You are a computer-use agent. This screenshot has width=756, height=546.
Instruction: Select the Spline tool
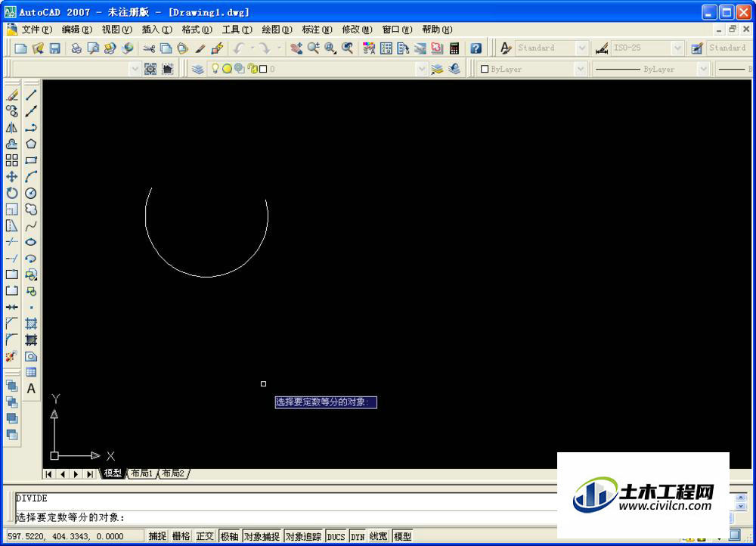click(x=31, y=225)
